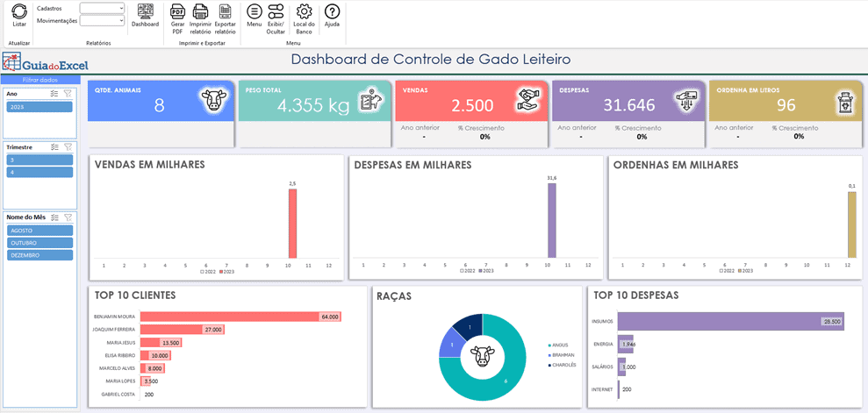Click the Elisa Ribeiro bar showing 10.000
The width and height of the screenshot is (868, 413).
tap(156, 355)
